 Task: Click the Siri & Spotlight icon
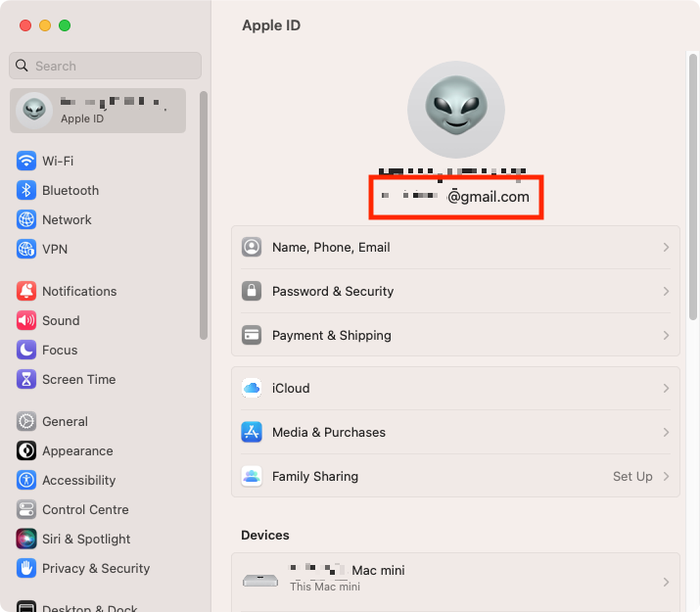(x=26, y=540)
